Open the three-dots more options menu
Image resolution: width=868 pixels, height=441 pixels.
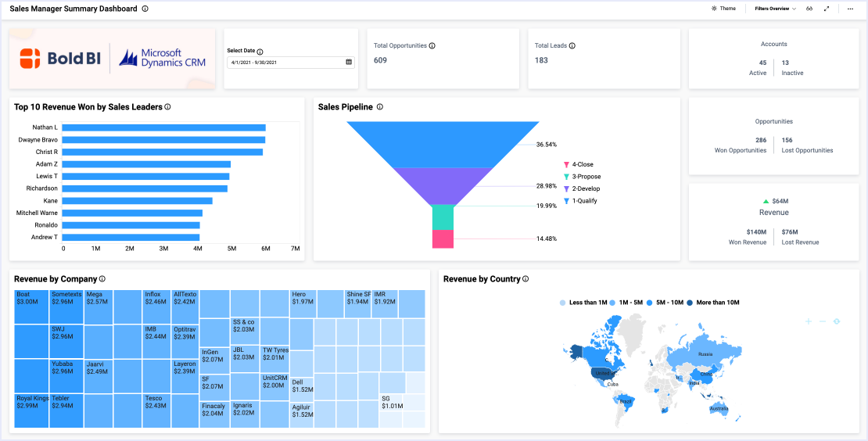click(x=850, y=9)
